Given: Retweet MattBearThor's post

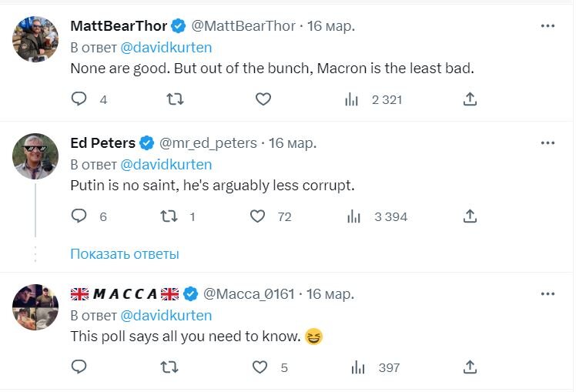Looking at the screenshot, I should pyautogui.click(x=175, y=99).
